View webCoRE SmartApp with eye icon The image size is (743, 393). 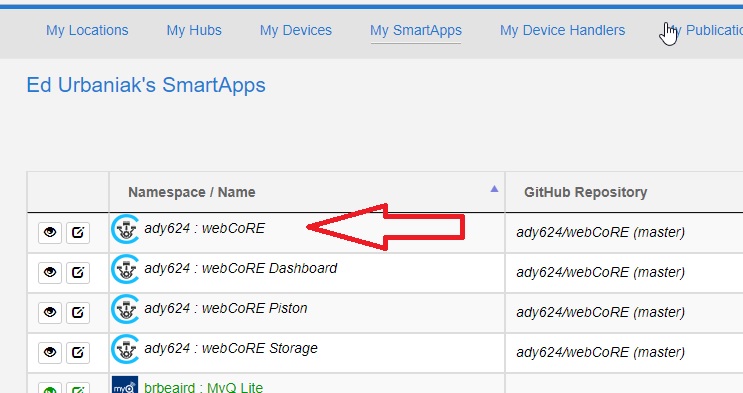[50, 232]
